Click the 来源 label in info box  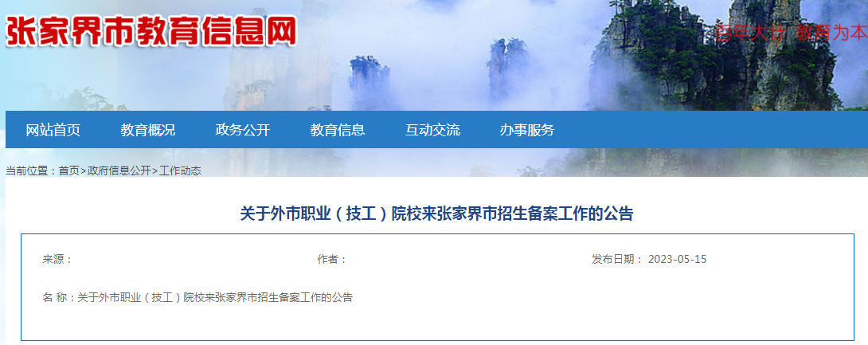tap(57, 259)
